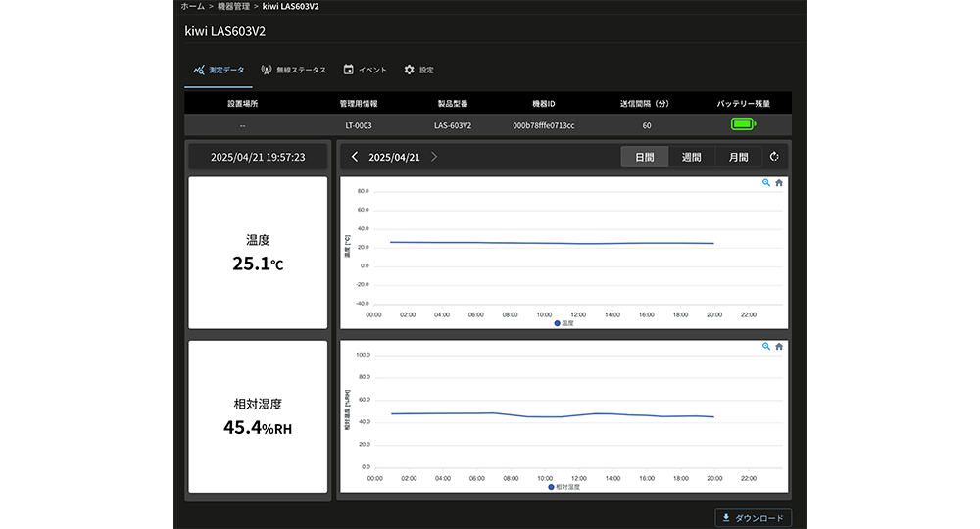Open the 無線ステータス tab

(x=293, y=71)
